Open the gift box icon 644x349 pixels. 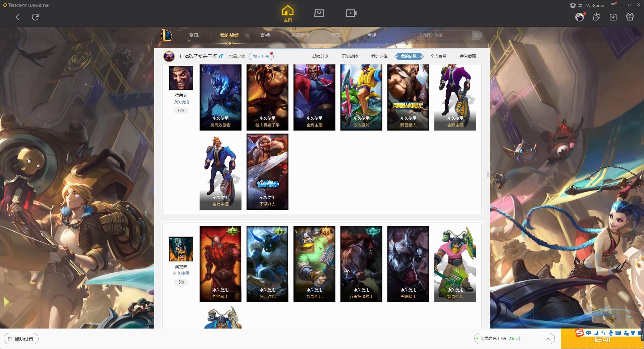coord(630,17)
